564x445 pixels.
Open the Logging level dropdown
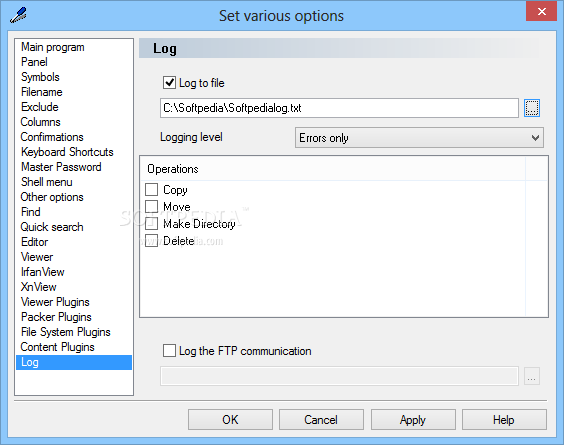pyautogui.click(x=419, y=137)
